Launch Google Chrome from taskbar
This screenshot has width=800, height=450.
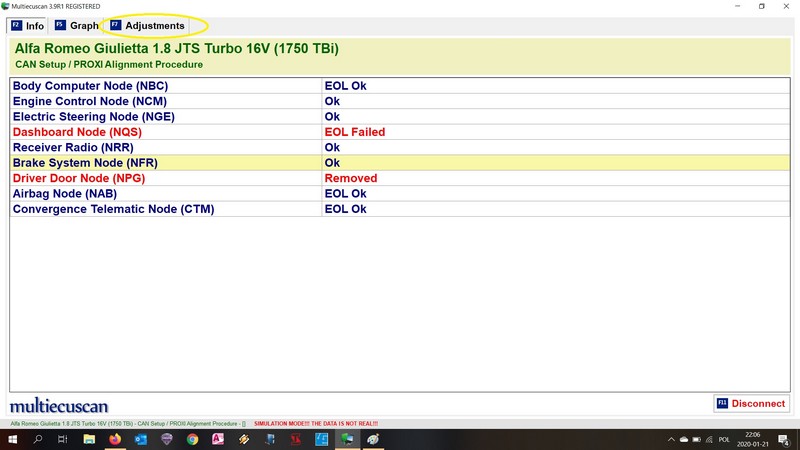(x=192, y=439)
